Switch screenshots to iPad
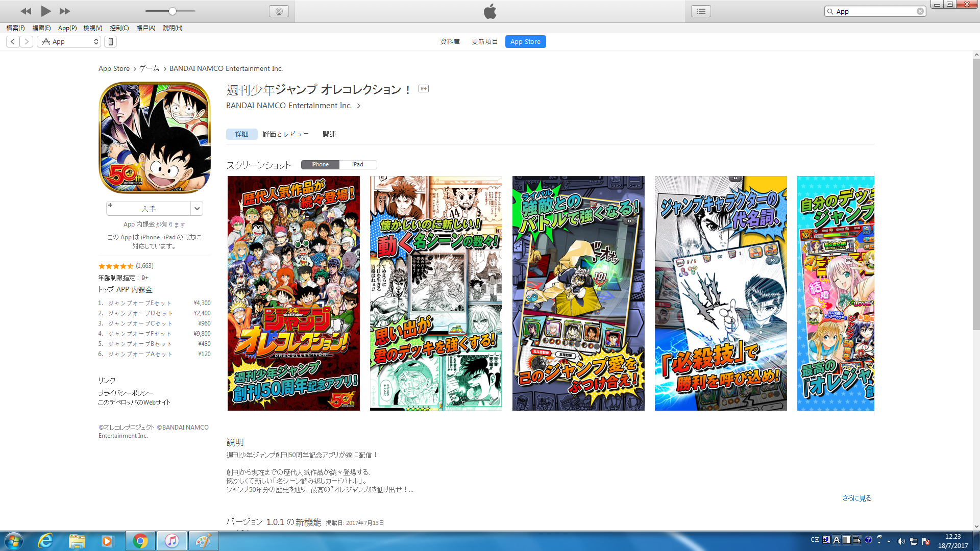Screen dimensions: 980x551 (357, 164)
